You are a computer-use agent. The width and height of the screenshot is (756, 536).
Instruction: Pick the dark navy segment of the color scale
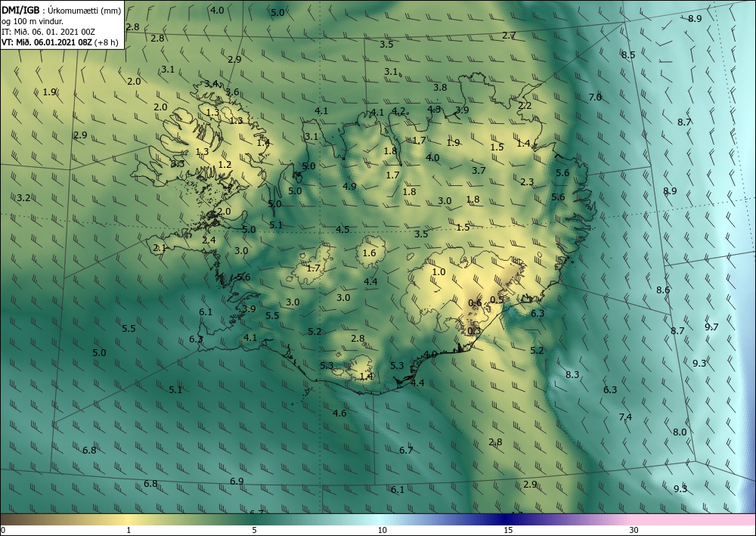(x=507, y=519)
